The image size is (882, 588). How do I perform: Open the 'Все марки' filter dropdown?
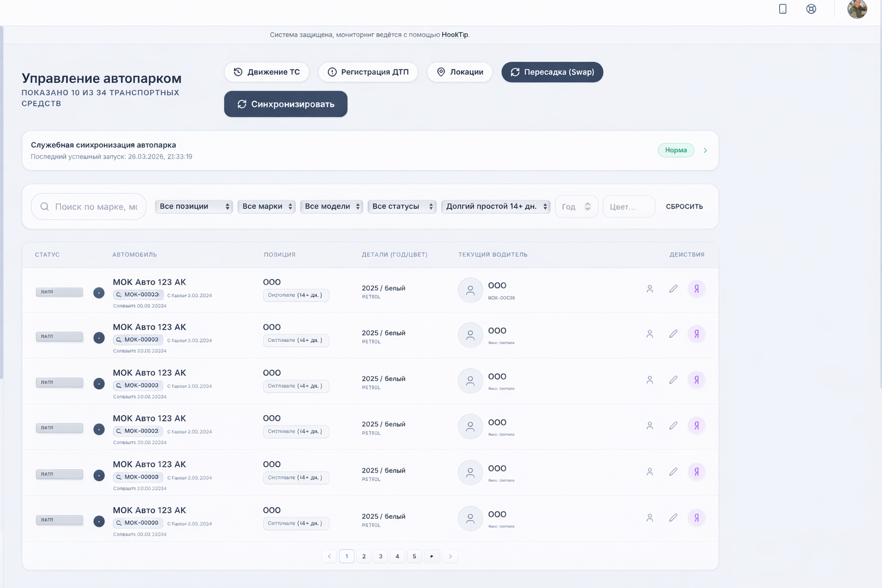(266, 207)
